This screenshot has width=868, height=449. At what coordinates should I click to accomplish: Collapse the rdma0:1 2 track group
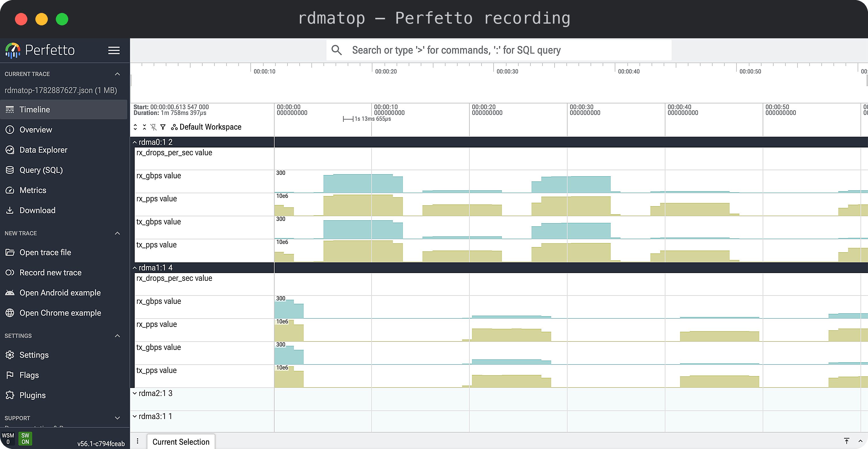(135, 142)
